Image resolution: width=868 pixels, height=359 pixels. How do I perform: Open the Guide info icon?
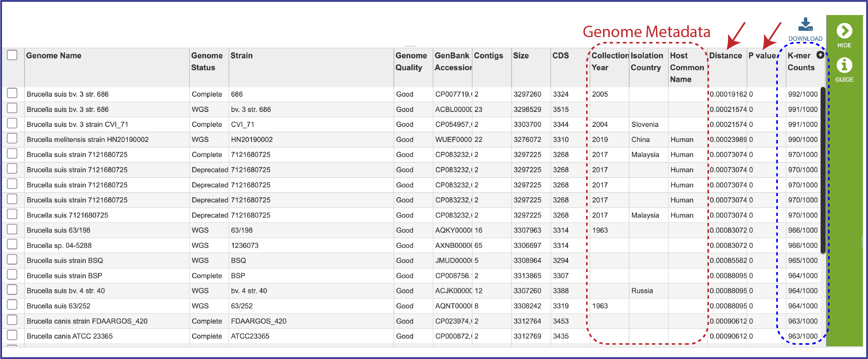tap(844, 65)
